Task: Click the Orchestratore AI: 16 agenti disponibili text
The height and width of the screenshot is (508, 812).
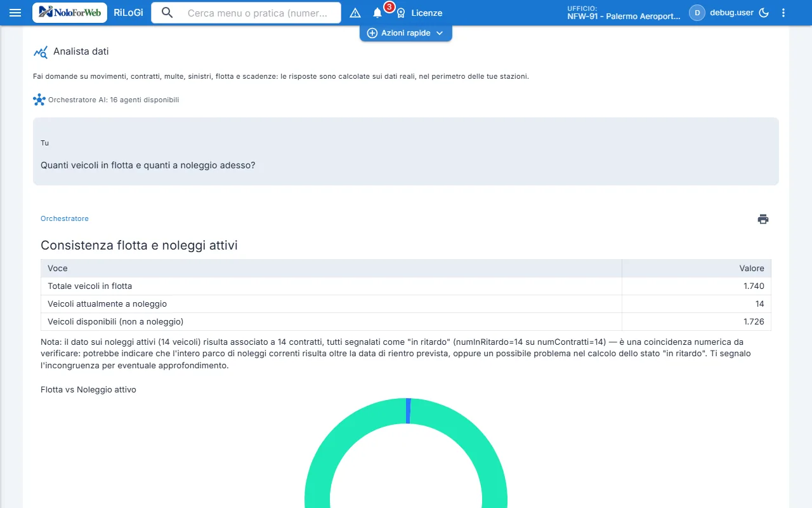Action: (114, 100)
